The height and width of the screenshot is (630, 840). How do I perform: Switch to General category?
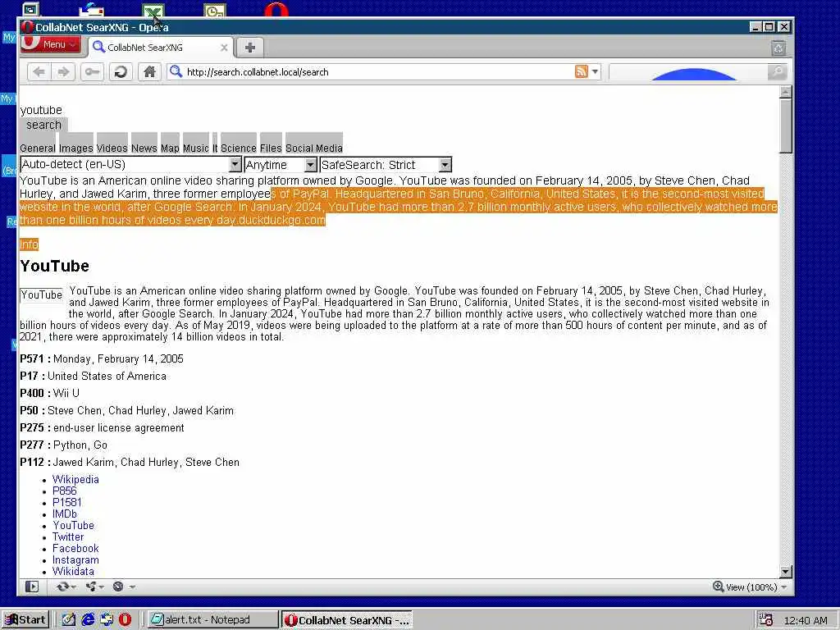pos(38,148)
